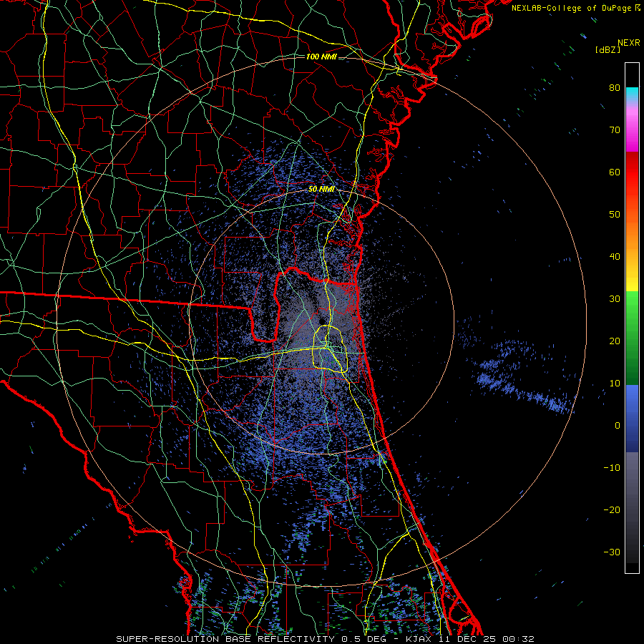The width and height of the screenshot is (644, 644).
Task: Click the 80 dBZ scale value
Action: (x=615, y=87)
